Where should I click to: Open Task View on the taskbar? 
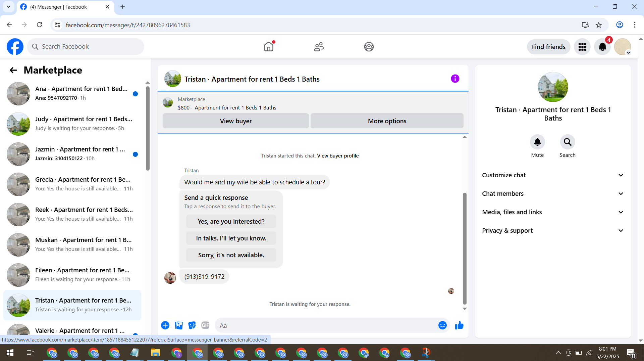(30, 353)
